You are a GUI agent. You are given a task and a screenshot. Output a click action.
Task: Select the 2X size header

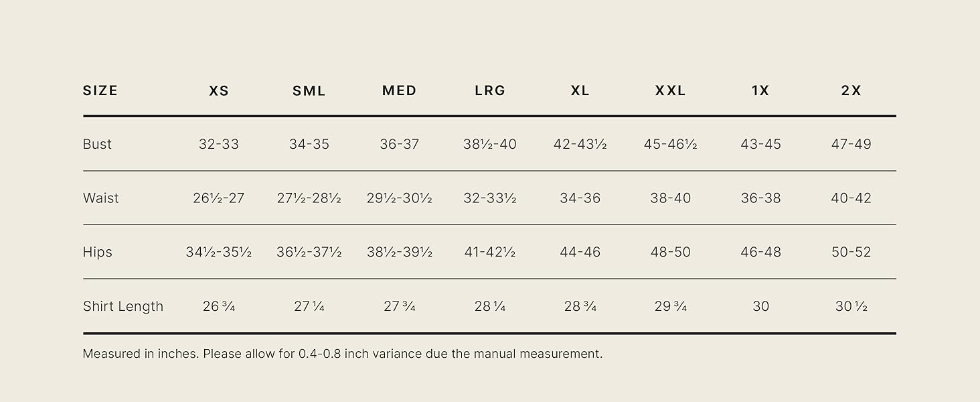click(x=851, y=90)
